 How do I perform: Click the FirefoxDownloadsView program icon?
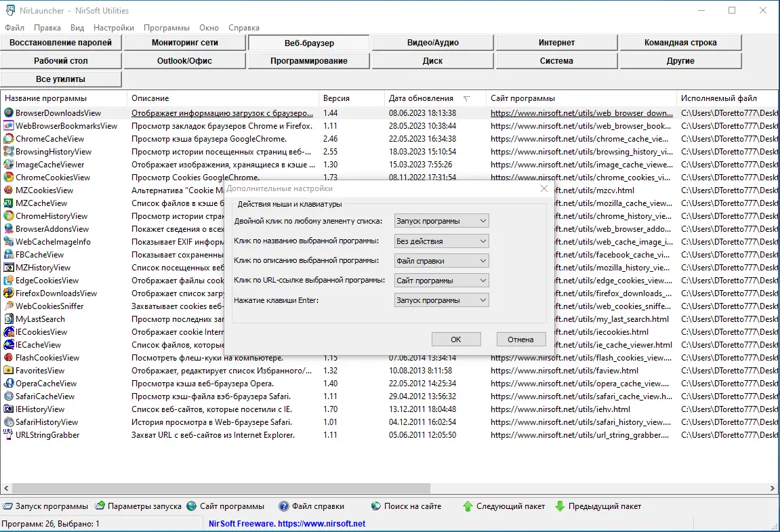tap(8, 293)
